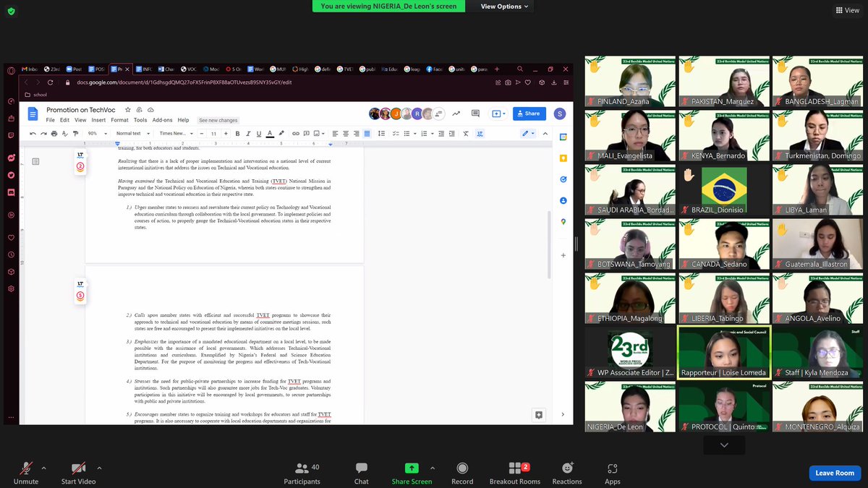This screenshot has width=868, height=488.
Task: Select Right align in the toolbar
Action: (357, 133)
